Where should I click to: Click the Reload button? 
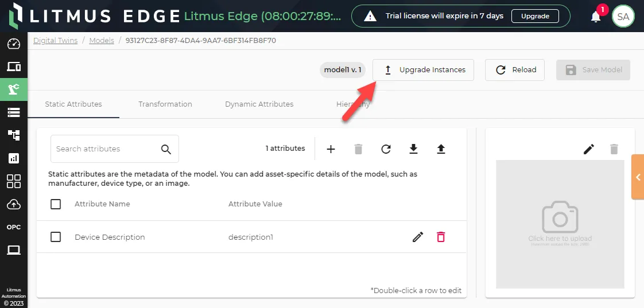pos(515,70)
